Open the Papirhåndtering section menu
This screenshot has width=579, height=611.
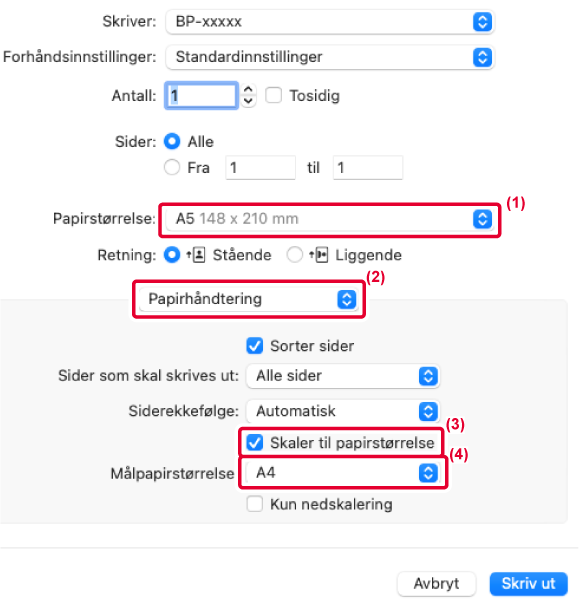(249, 299)
